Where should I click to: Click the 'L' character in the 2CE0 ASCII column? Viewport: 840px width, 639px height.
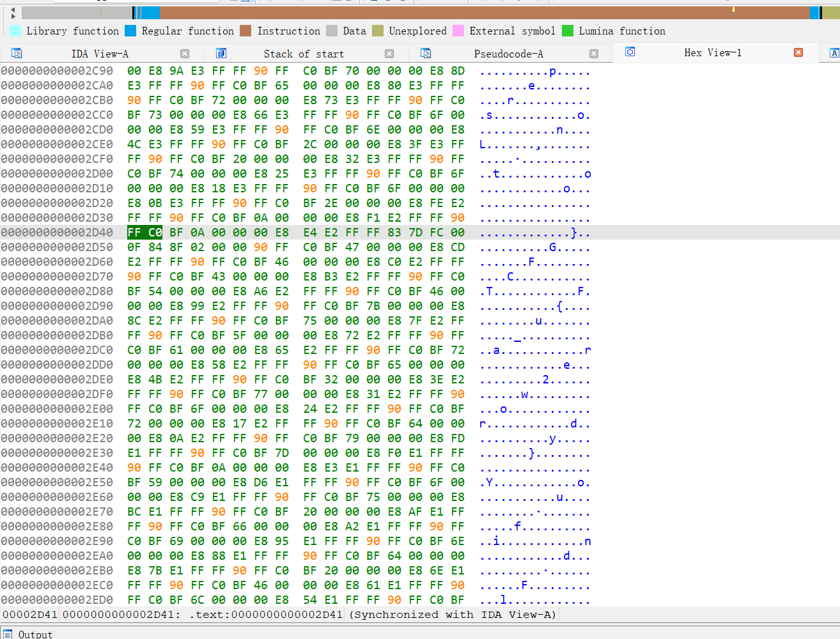[483, 144]
